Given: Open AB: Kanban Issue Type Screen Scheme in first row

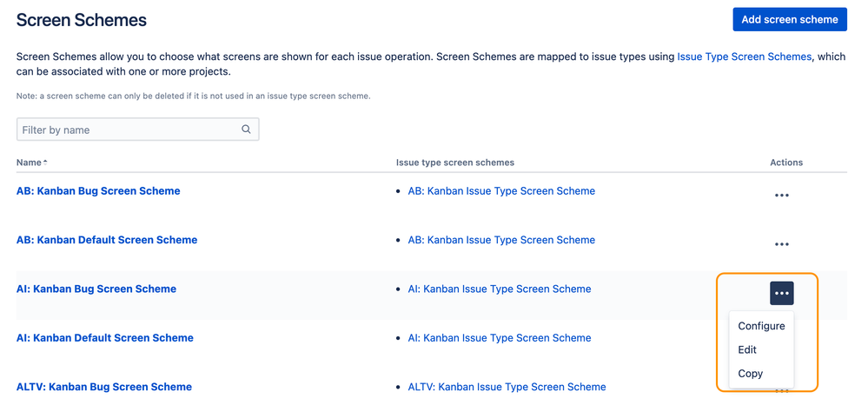Looking at the screenshot, I should click(x=501, y=191).
